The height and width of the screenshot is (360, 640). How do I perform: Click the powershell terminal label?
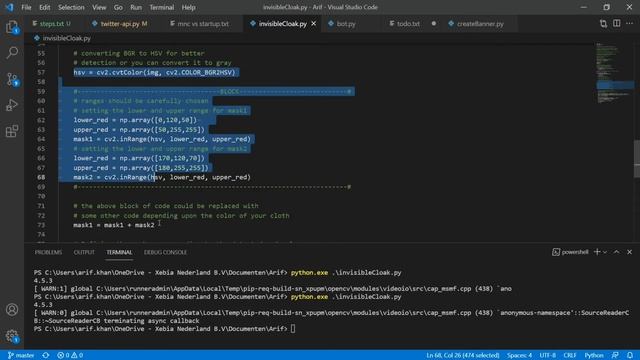click(570, 252)
